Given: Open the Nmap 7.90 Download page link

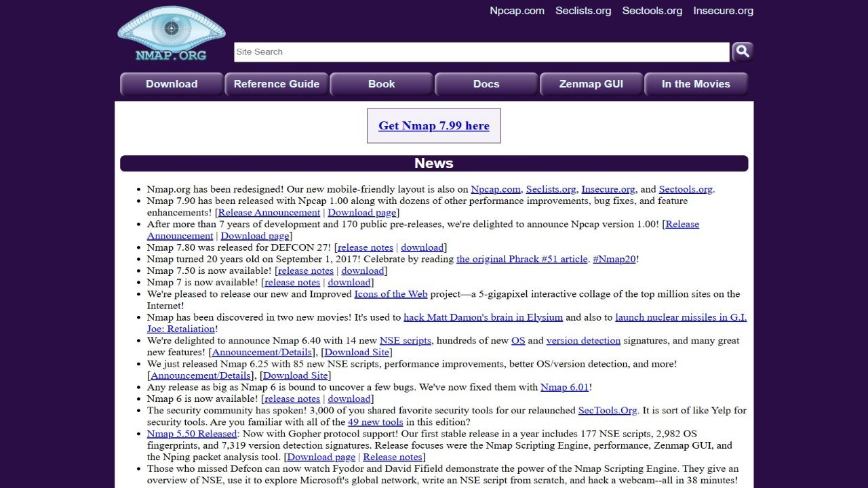Looking at the screenshot, I should coord(362,212).
